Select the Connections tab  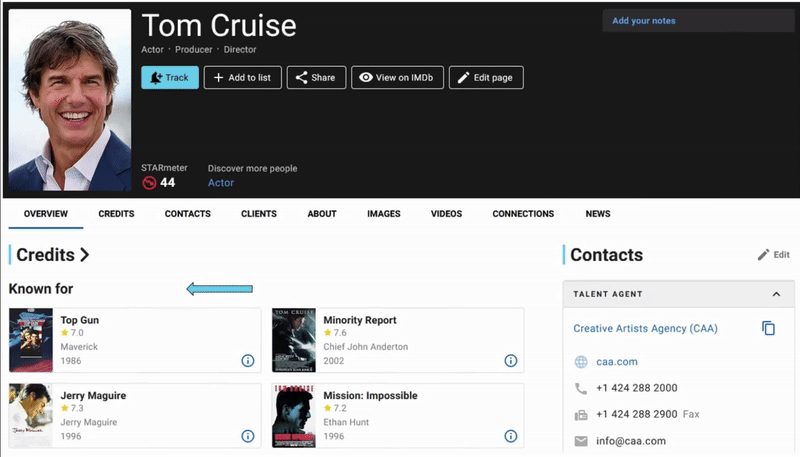tap(523, 214)
